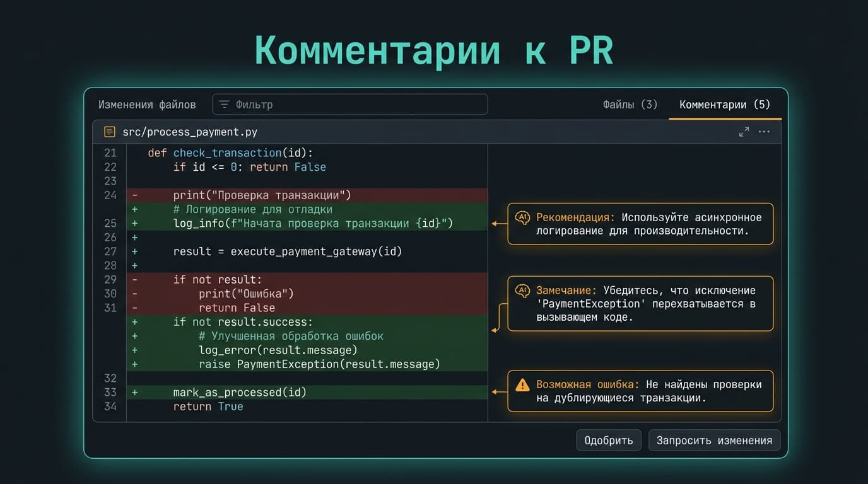Click the # Логирование для отладки comment line
868x484 pixels.
[307, 209]
